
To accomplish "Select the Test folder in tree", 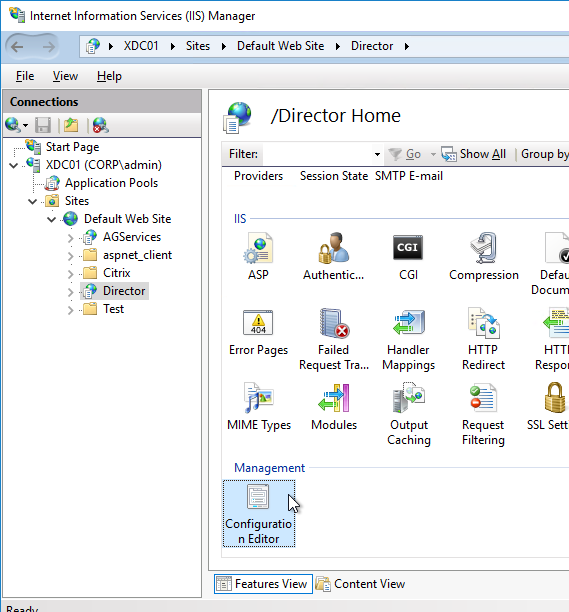I will tap(113, 309).
